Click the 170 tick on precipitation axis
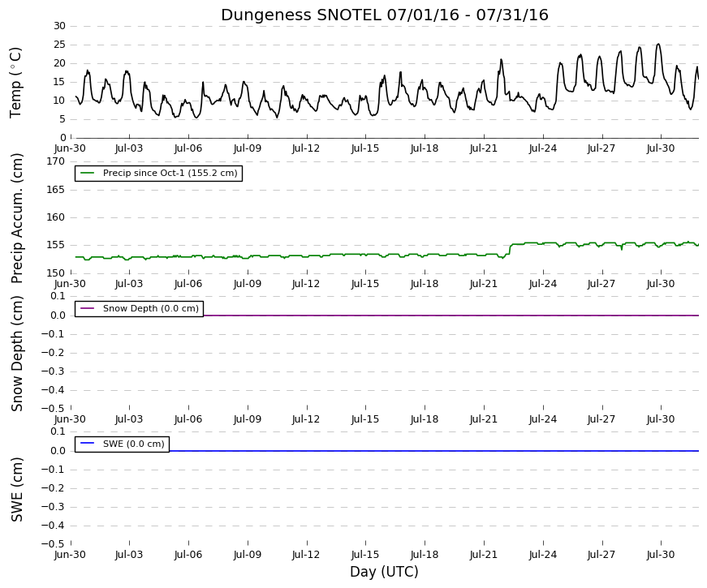707x588 pixels. (55, 161)
